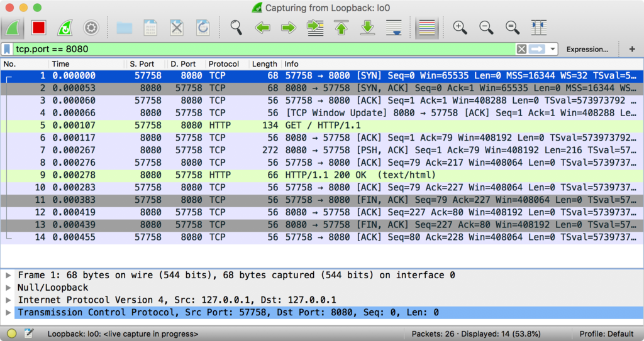Reset text to normal size

pos(513,28)
